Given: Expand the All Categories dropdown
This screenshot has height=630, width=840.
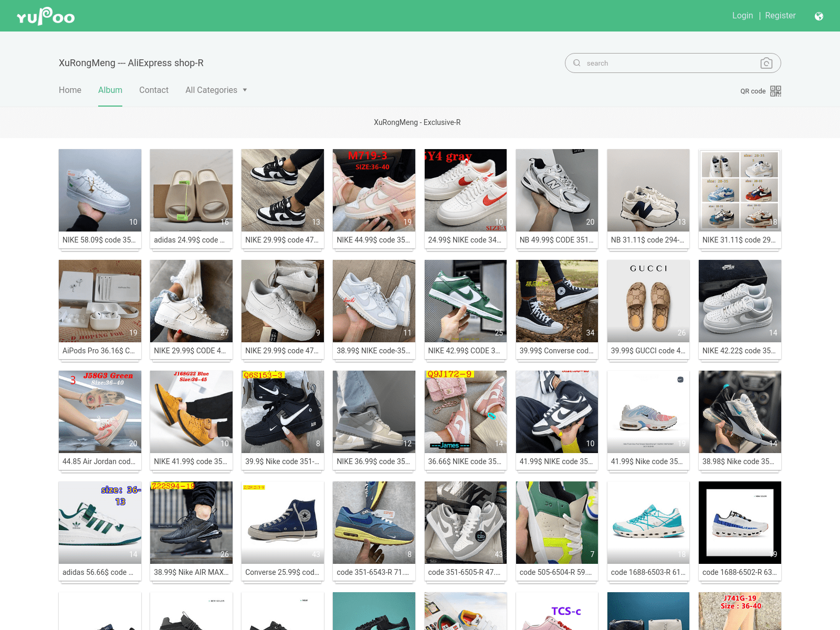Looking at the screenshot, I should coord(216,90).
